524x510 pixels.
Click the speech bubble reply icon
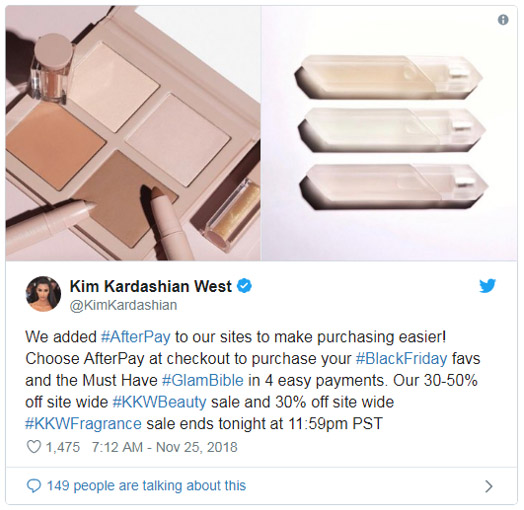[x=33, y=486]
